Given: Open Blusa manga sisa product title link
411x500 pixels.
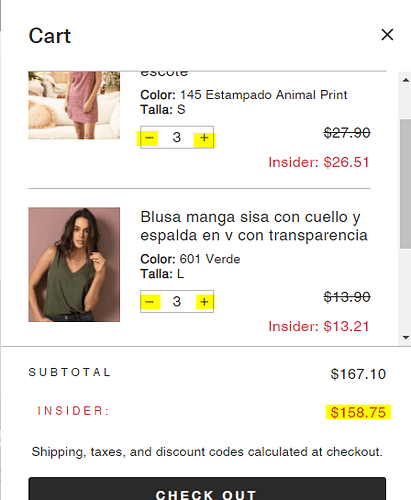Looking at the screenshot, I should (x=253, y=226).
